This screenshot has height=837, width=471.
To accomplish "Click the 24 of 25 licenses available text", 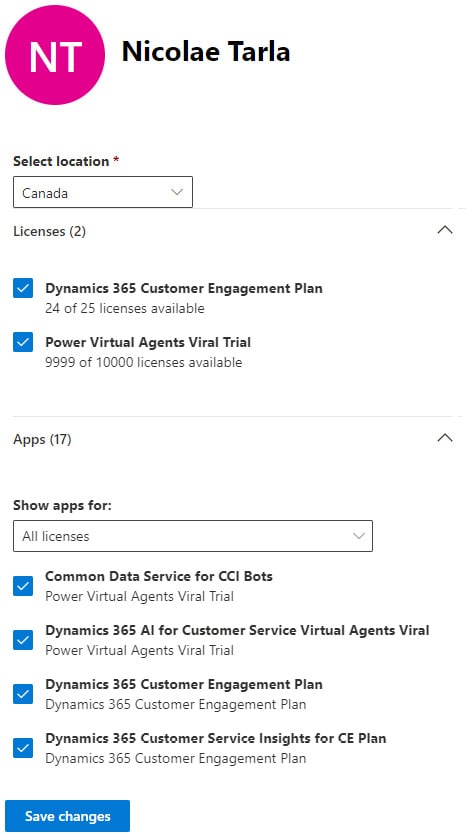I will coord(124,309).
